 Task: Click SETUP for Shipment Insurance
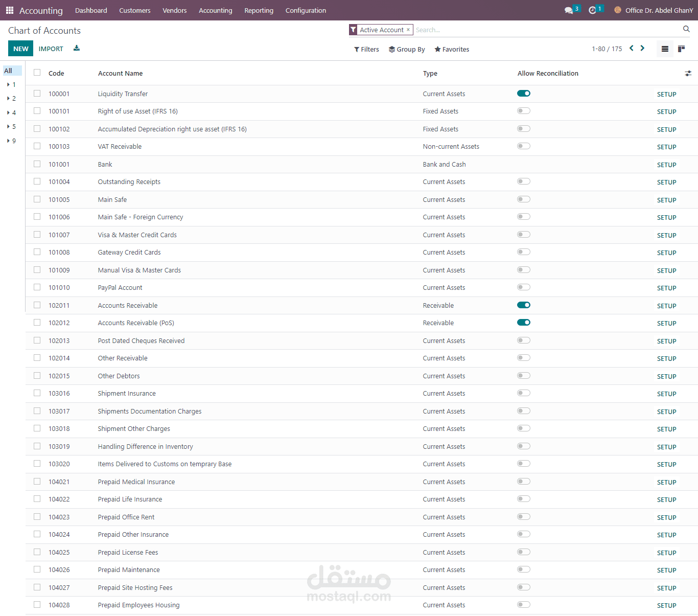point(667,394)
